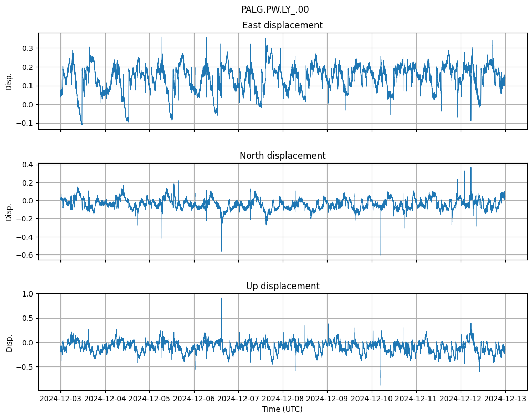
Task: Select the 2024-12-06 date tick label
Action: click(x=194, y=399)
